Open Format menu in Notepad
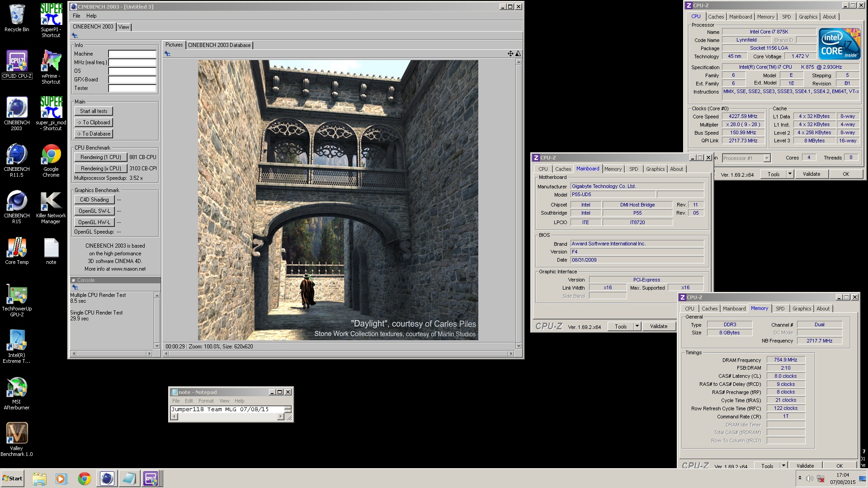 206,401
